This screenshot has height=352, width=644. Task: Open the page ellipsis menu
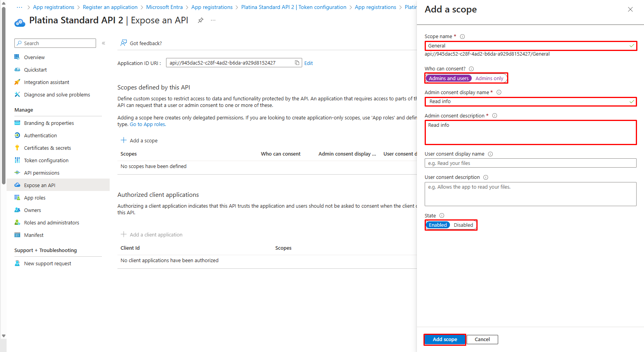pyautogui.click(x=213, y=20)
